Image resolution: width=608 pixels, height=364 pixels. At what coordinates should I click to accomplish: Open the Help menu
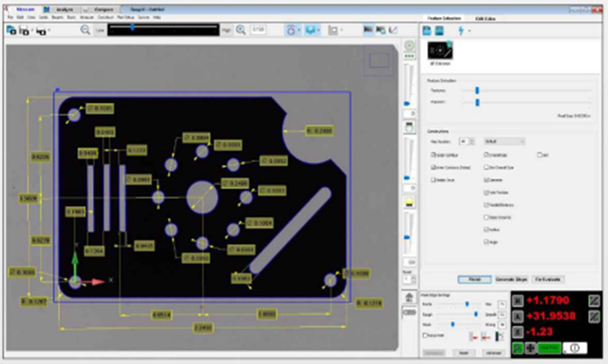pyautogui.click(x=157, y=18)
